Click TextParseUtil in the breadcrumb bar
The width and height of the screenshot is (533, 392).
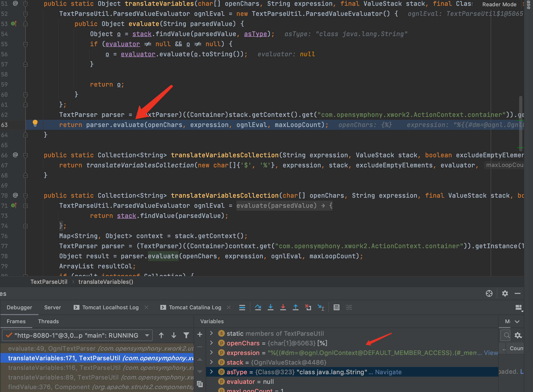click(x=49, y=282)
